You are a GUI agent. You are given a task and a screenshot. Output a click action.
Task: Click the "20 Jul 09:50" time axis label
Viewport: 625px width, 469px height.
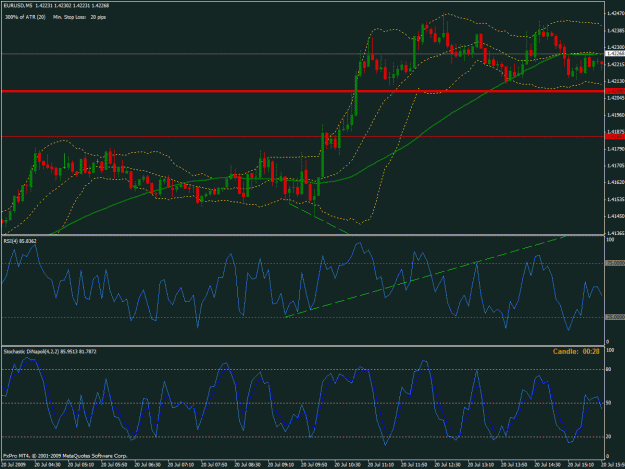(315, 465)
